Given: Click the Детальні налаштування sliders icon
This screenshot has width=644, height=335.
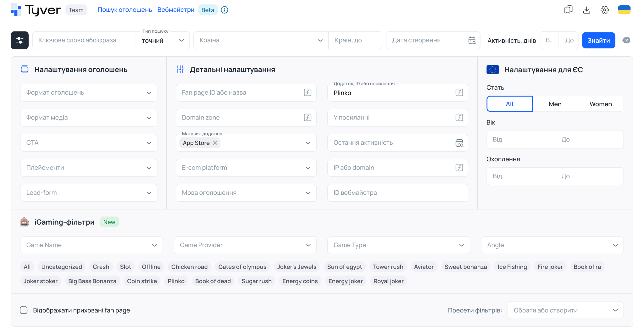Looking at the screenshot, I should tap(180, 70).
